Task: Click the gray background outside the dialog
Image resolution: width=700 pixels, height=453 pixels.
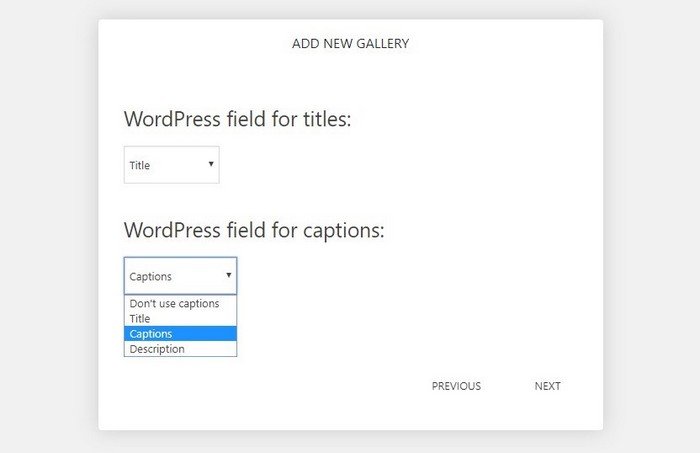Action: click(x=49, y=223)
